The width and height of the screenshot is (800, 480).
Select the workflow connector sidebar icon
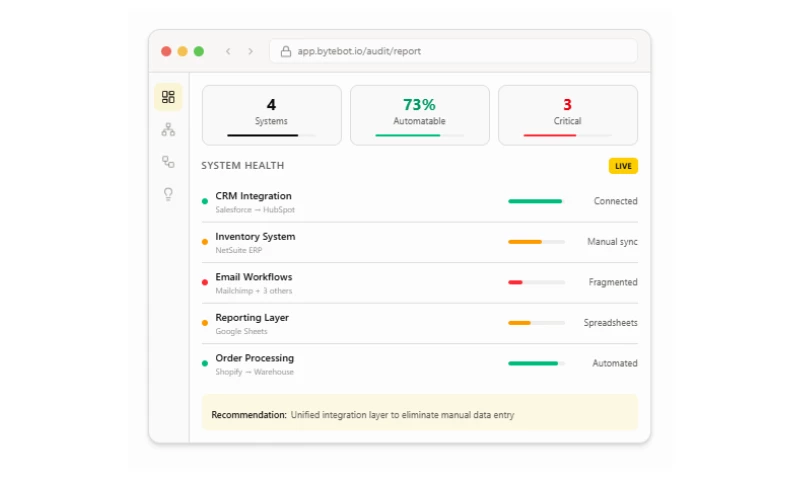point(168,161)
